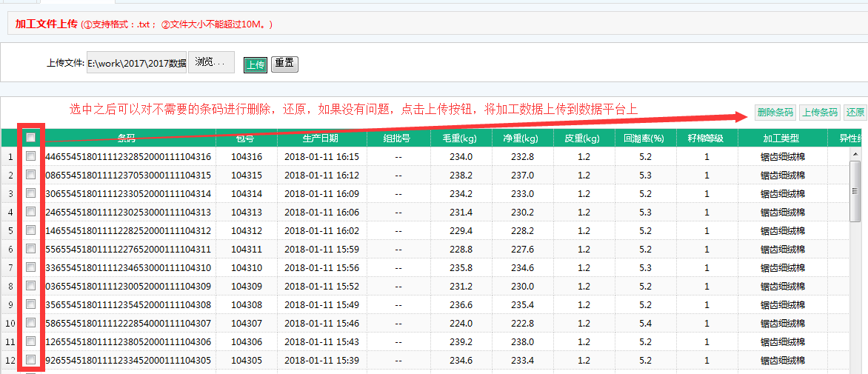868x374 pixels.
Task: Check the row with package 104308
Action: point(31,304)
